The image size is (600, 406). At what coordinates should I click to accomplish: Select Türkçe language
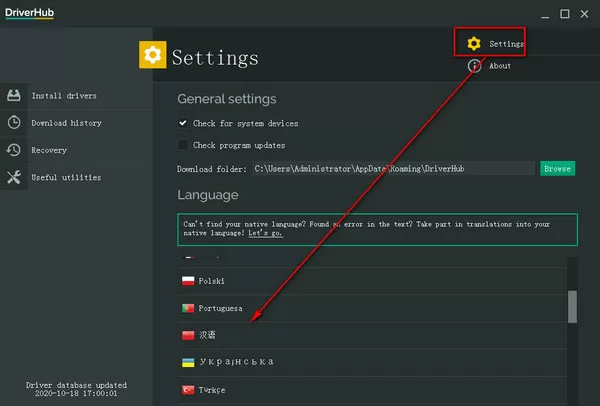(372, 390)
